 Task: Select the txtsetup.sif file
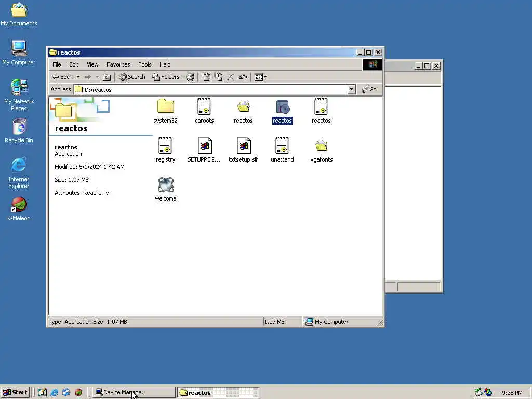243,150
